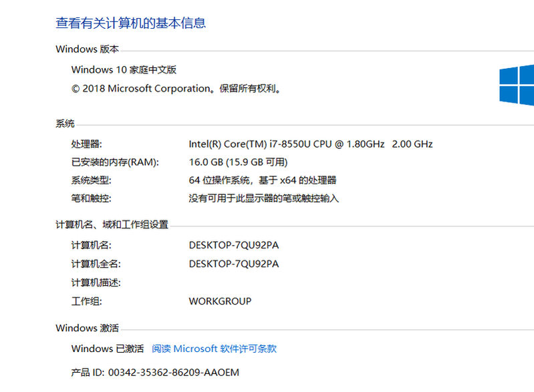
Task: Select the 2018 Microsoft Corporation copyright line
Action: 176,88
